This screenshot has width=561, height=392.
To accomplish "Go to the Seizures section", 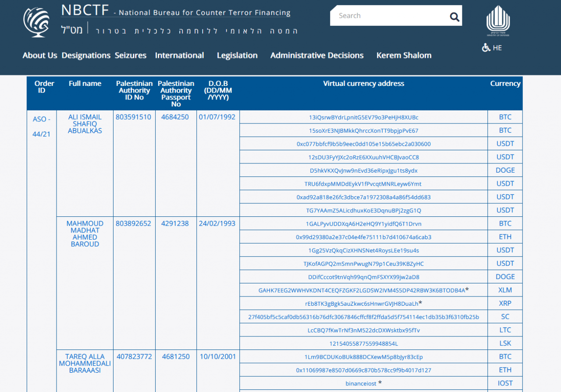I will click(131, 55).
